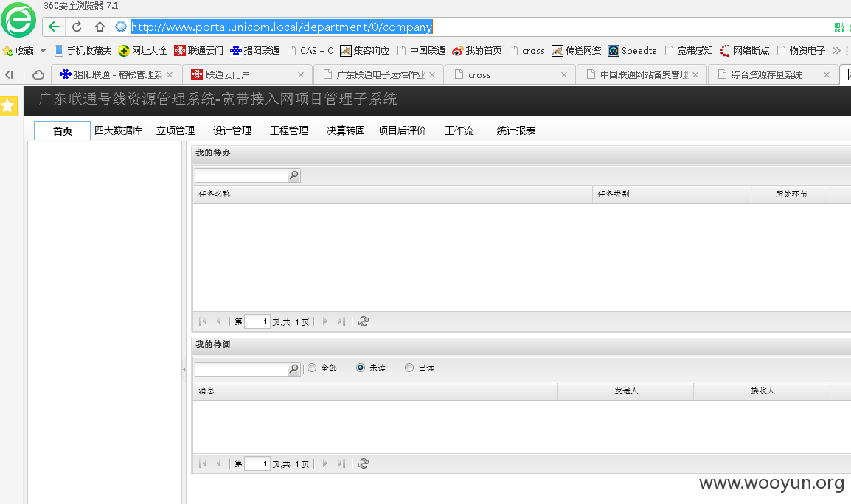Open the 网址大全 bookmark

coord(143,50)
